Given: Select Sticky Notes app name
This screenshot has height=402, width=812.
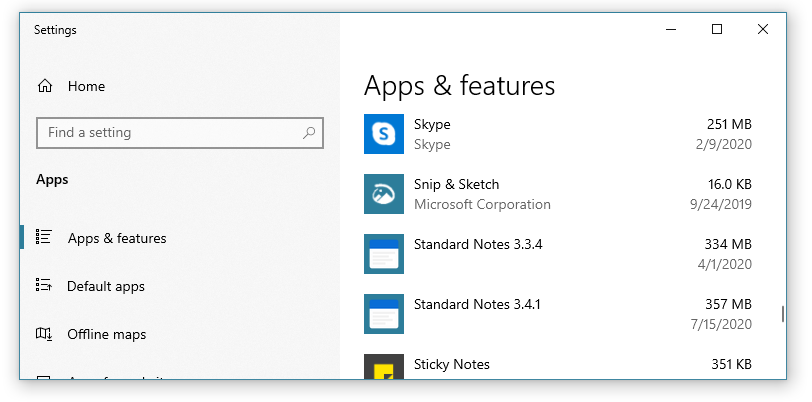Looking at the screenshot, I should click(x=452, y=364).
